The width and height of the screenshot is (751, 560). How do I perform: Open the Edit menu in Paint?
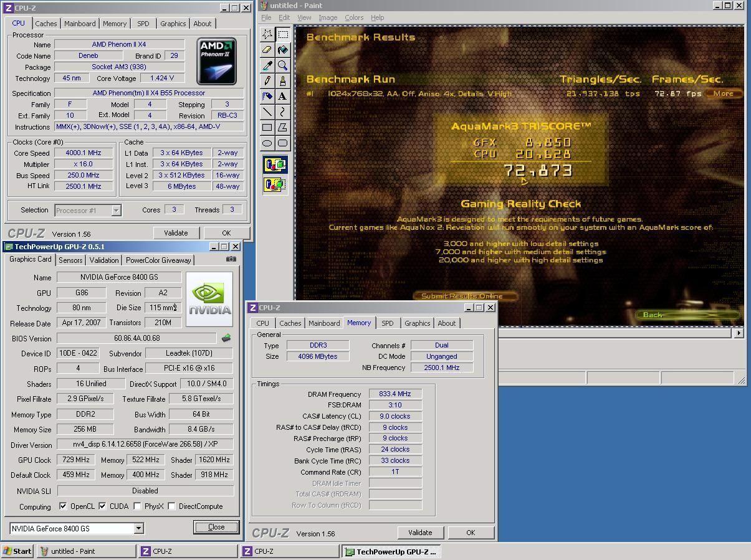pyautogui.click(x=284, y=17)
